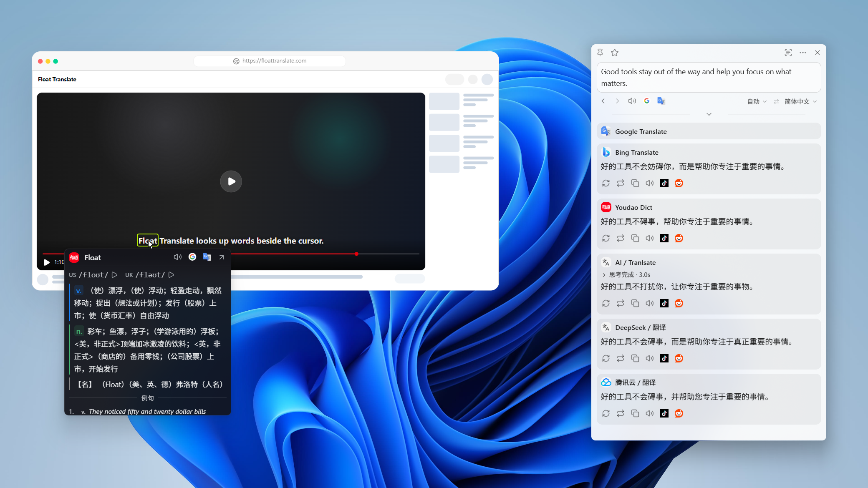
Task: Open TikTok icon under 腾讯云 translation
Action: (x=664, y=413)
